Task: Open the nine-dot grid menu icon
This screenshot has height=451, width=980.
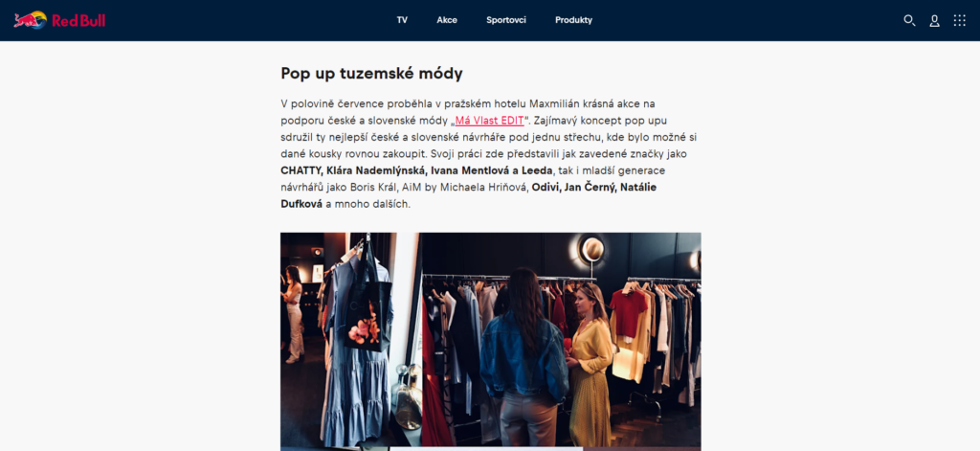Action: (x=959, y=21)
